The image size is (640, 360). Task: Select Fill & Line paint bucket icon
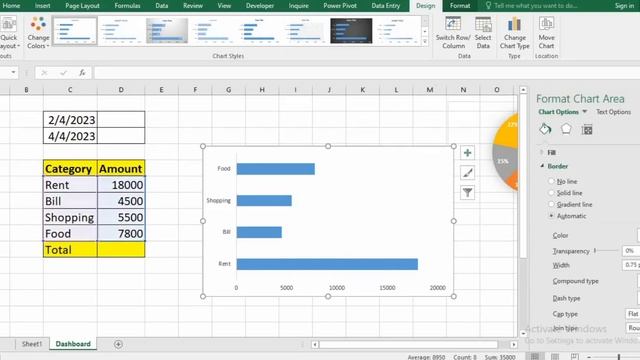[545, 129]
